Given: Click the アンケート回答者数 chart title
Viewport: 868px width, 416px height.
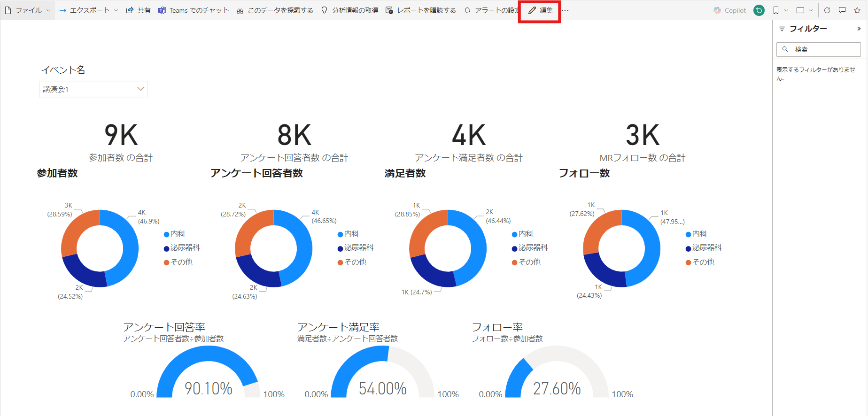Looking at the screenshot, I should click(x=256, y=173).
